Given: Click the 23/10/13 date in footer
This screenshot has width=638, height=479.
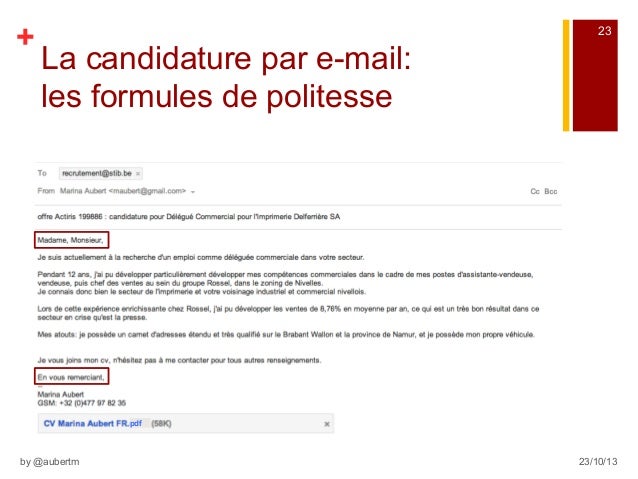Looking at the screenshot, I should (x=598, y=461).
